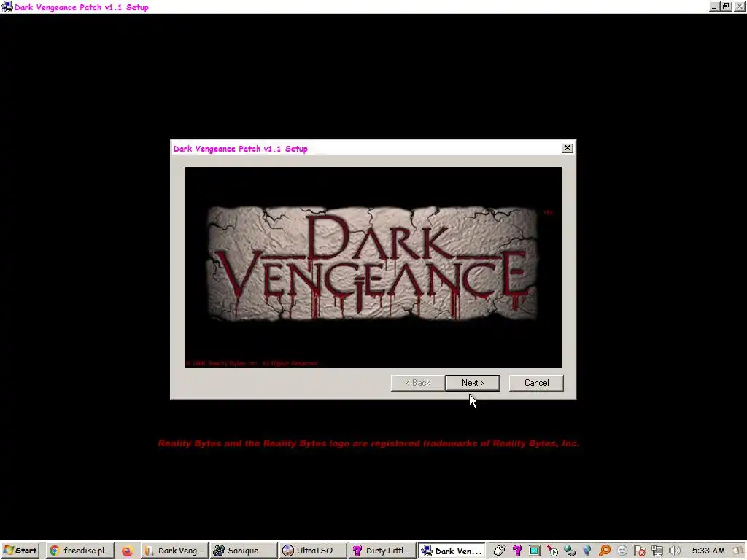Click the mouse tray icon
The height and width of the screenshot is (560, 747).
pos(499,551)
